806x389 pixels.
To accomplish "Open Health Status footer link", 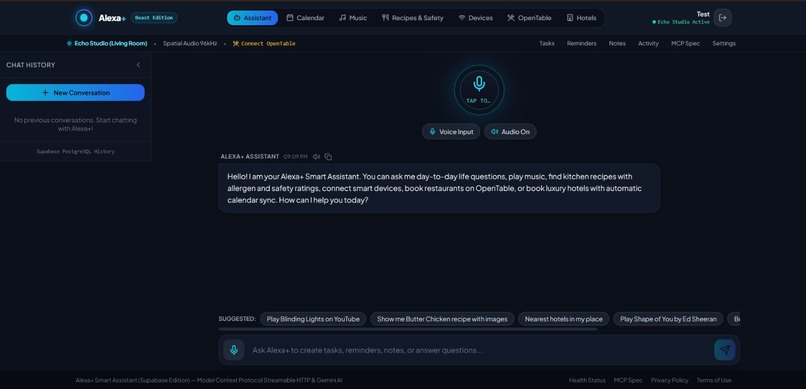I will pos(587,380).
